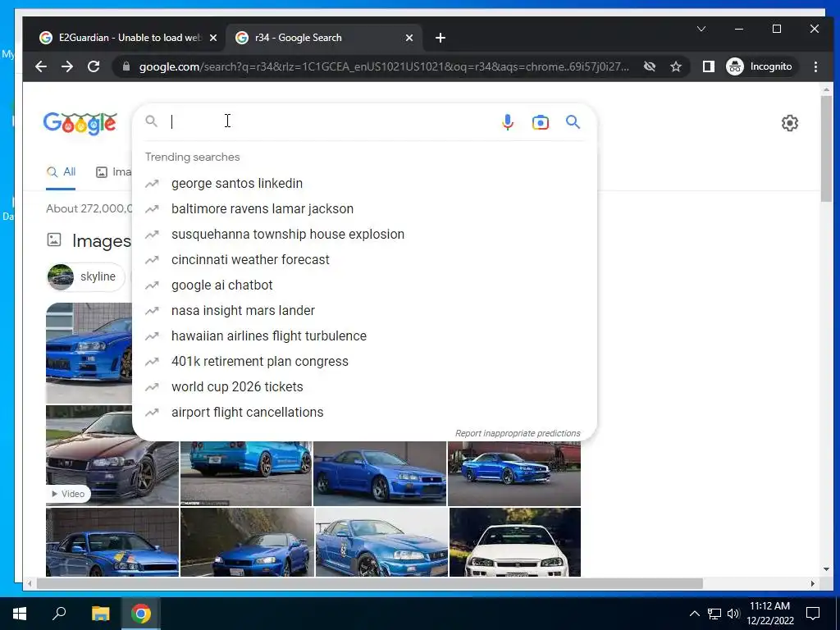The width and height of the screenshot is (840, 630).
Task: Open the blue car on mountain road thumbnail
Action: (x=247, y=542)
